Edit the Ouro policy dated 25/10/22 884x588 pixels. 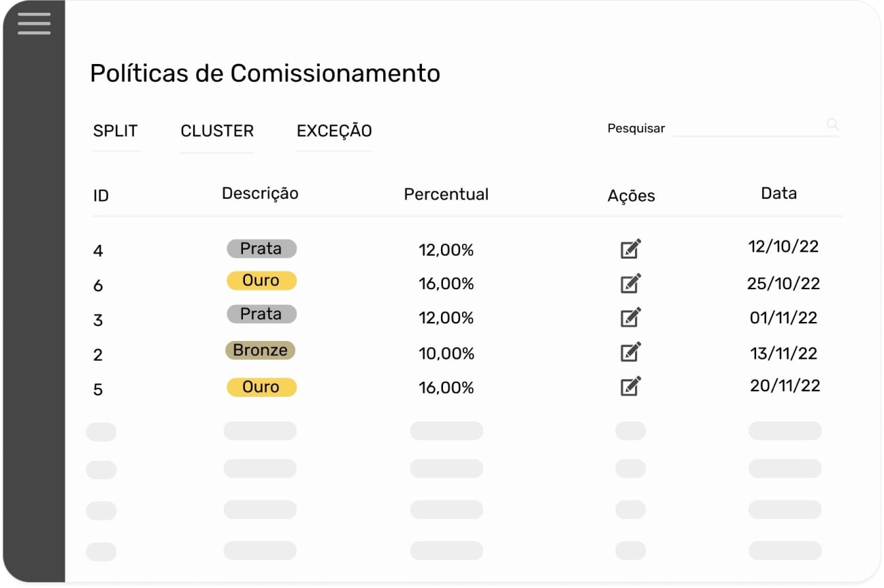click(x=629, y=283)
